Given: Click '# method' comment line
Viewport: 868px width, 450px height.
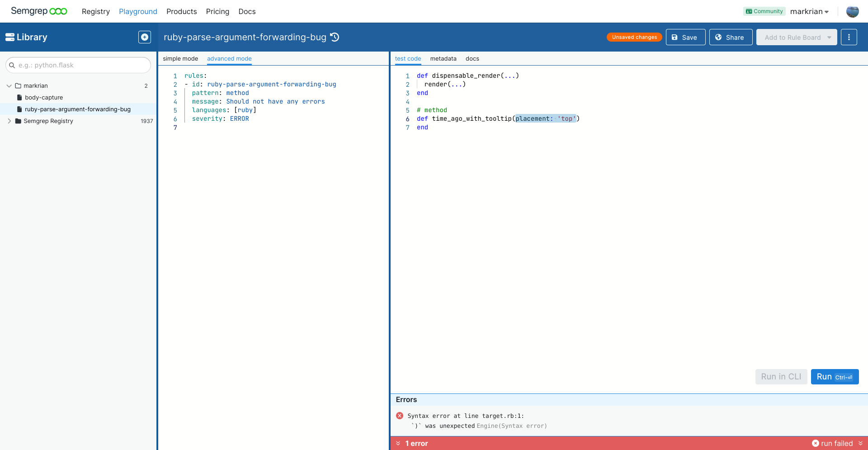Looking at the screenshot, I should pos(432,110).
